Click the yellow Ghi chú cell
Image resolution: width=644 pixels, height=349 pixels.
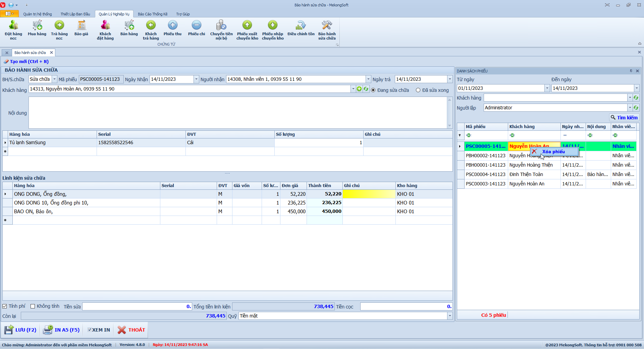[369, 194]
